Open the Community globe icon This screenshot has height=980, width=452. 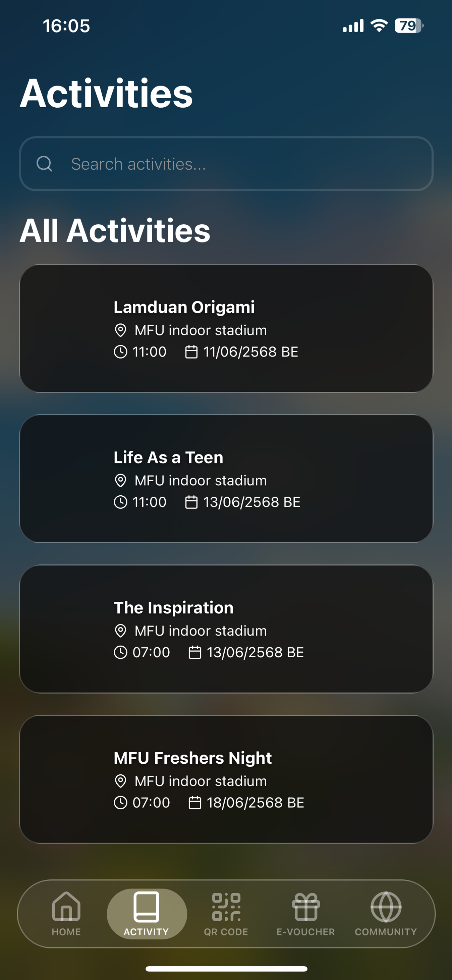(386, 907)
